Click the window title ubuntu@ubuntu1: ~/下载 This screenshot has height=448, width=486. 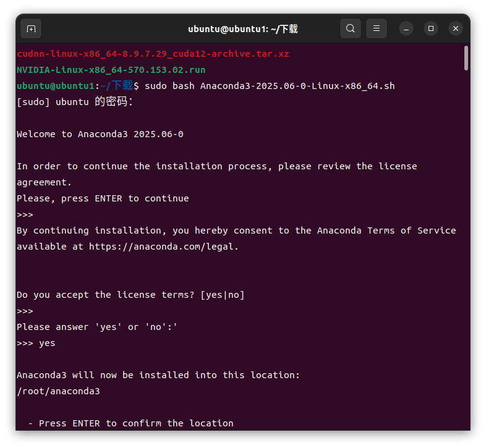[243, 29]
